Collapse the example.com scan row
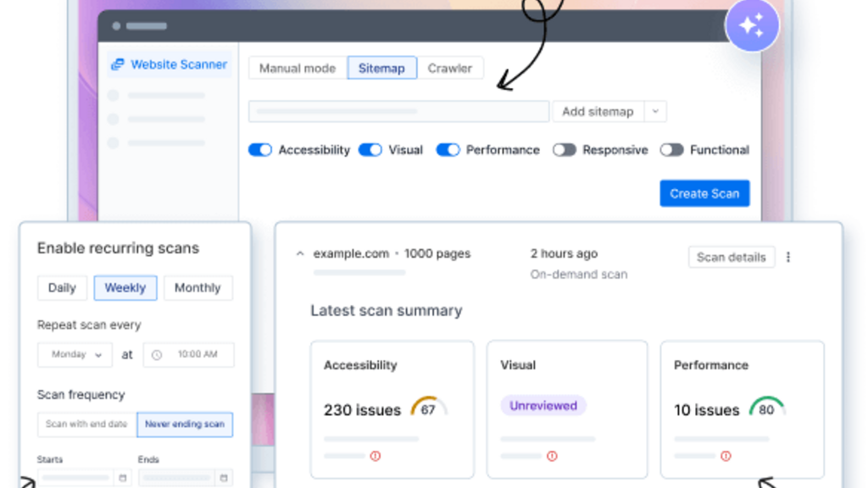 click(300, 253)
